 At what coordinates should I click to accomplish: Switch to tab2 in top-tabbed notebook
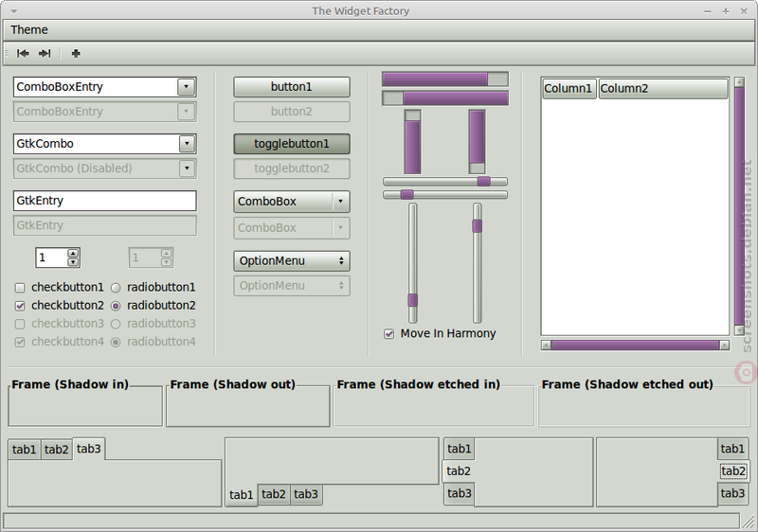pyautogui.click(x=57, y=450)
